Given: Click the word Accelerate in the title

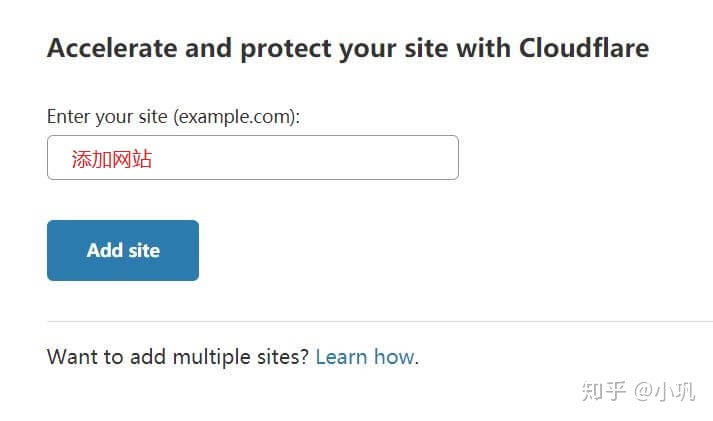Looking at the screenshot, I should pos(112,48).
